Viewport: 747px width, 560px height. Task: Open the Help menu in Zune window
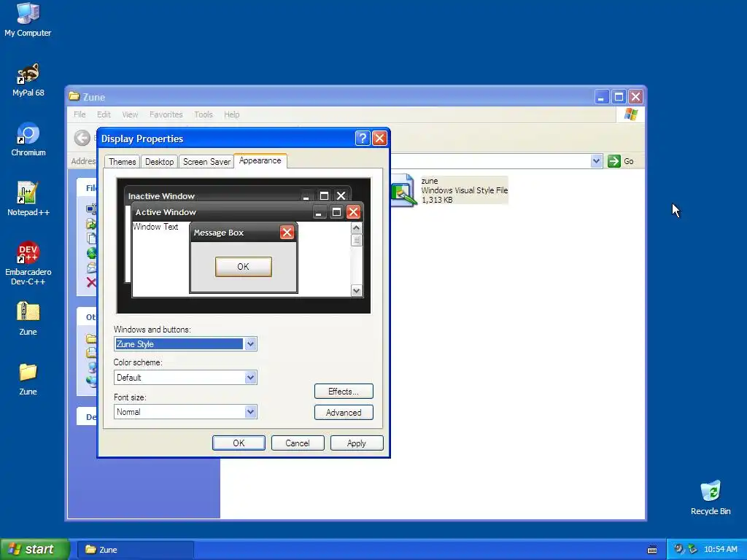click(231, 114)
